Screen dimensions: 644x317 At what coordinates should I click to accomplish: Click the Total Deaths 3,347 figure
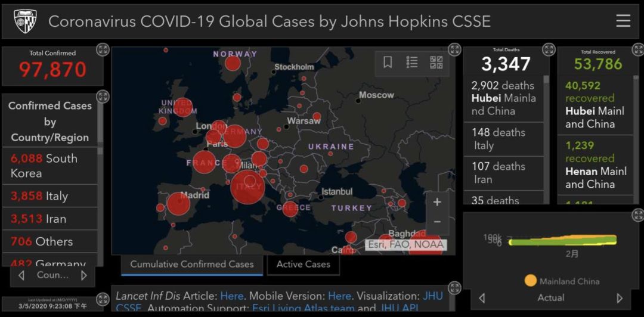coord(506,64)
